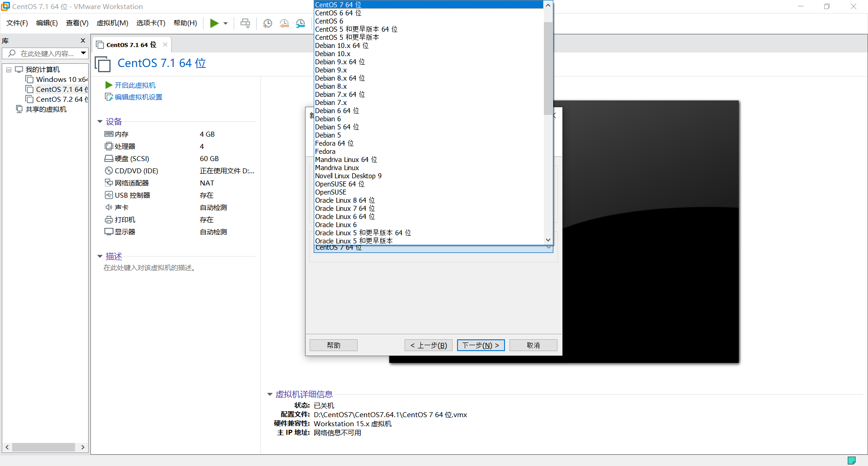Viewport: 868px width, 466px height.
Task: Choose OpenSUSE 64 位 from the list
Action: coord(429,184)
